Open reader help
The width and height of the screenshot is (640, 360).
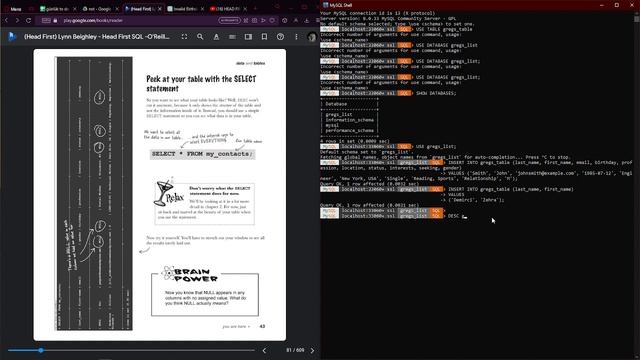pyautogui.click(x=280, y=37)
